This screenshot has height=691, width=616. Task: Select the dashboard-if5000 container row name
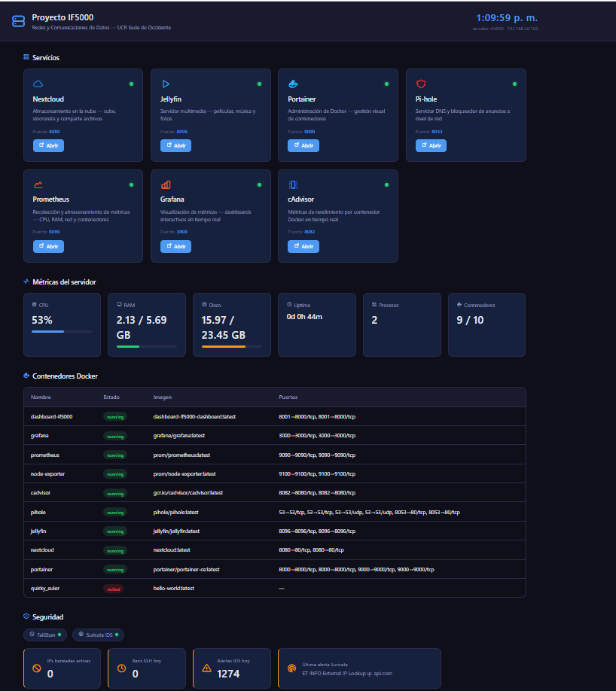click(x=52, y=416)
